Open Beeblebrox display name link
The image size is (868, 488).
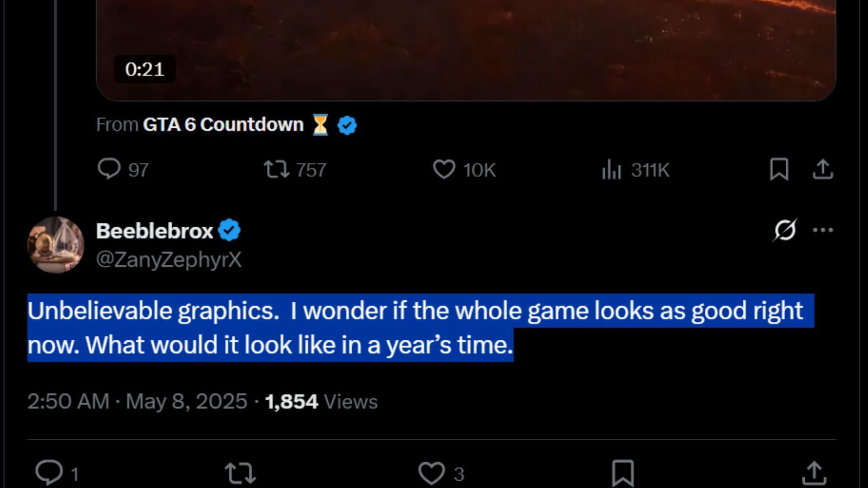click(x=154, y=231)
